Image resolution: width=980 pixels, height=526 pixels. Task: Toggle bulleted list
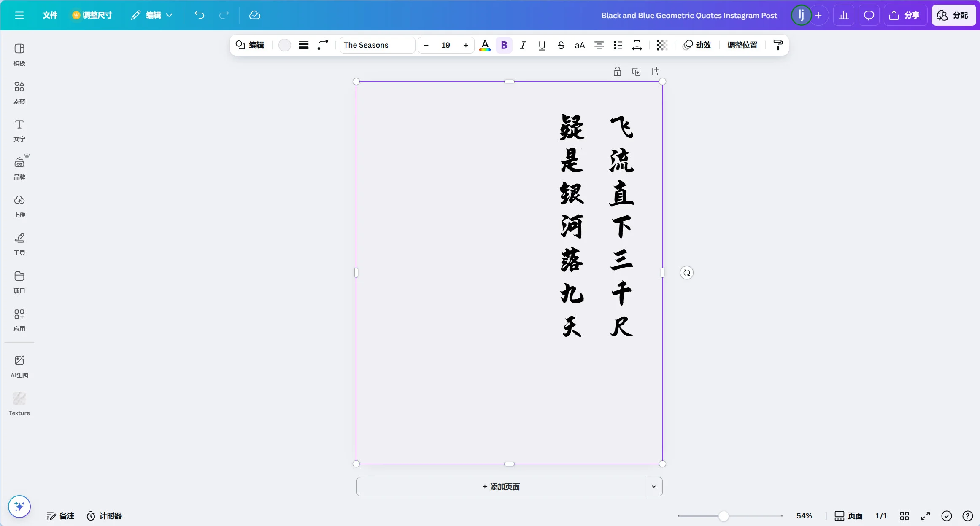[618, 45]
